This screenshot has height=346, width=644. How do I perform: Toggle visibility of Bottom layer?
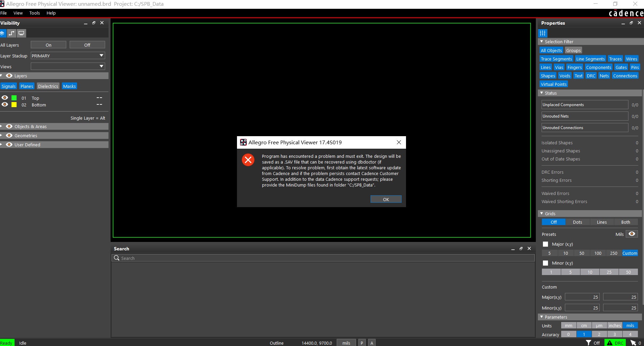pos(5,104)
